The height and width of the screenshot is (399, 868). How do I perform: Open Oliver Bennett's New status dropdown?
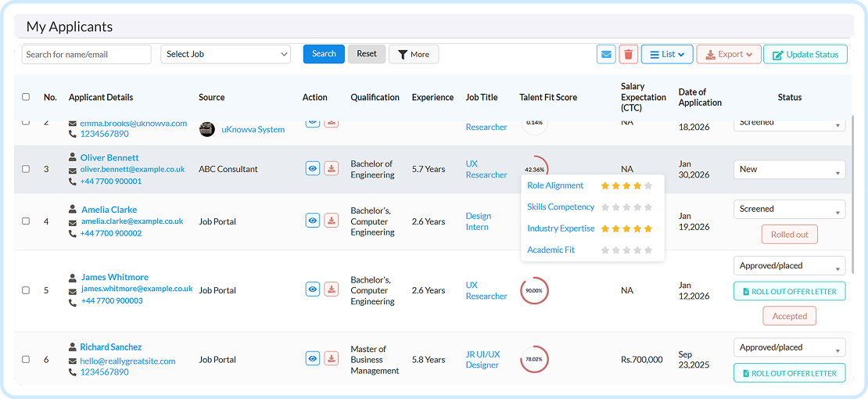(789, 170)
